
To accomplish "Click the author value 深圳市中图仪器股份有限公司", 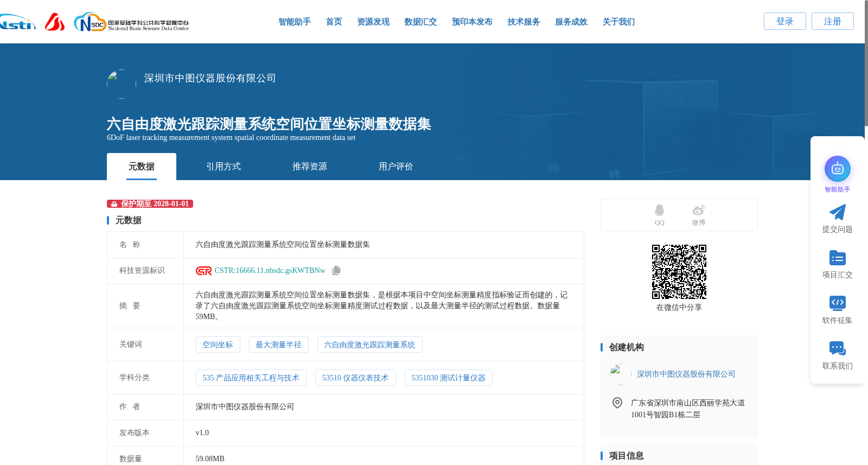I will tap(245, 406).
